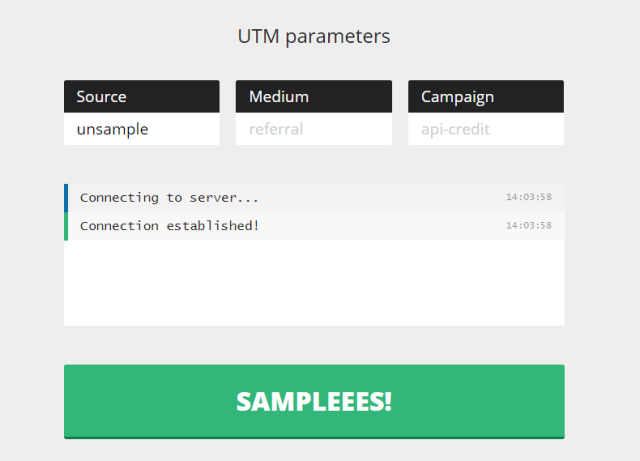Image resolution: width=640 pixels, height=461 pixels.
Task: Select the 'Connecting to server...' log message
Action: [x=169, y=198]
